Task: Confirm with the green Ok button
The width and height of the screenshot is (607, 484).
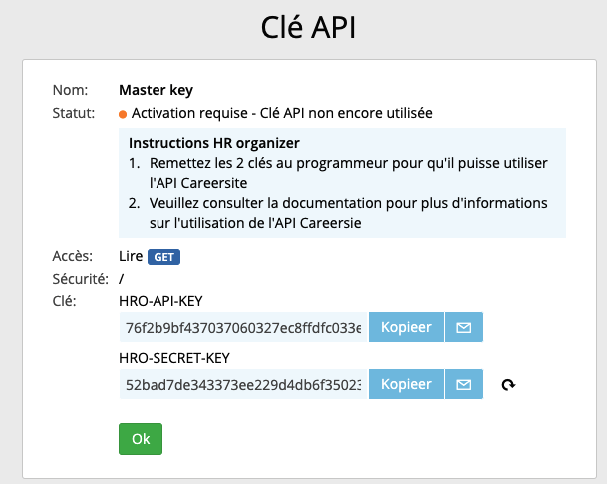Action: coord(140,439)
